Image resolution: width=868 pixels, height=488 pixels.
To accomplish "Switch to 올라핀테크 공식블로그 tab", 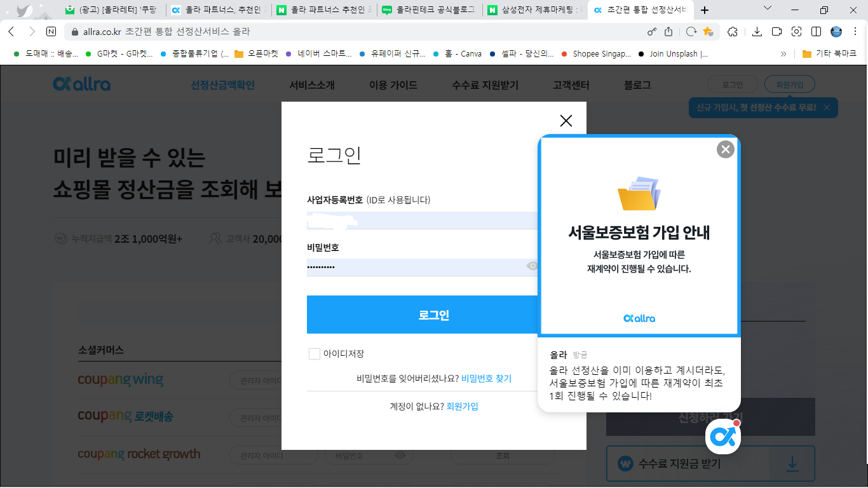I will click(x=430, y=10).
